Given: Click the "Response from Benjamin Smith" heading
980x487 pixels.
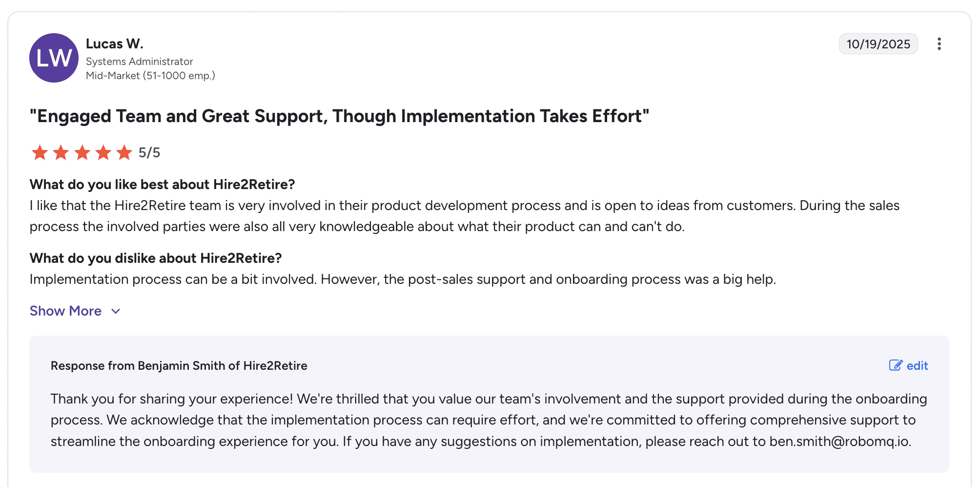Looking at the screenshot, I should click(x=179, y=366).
